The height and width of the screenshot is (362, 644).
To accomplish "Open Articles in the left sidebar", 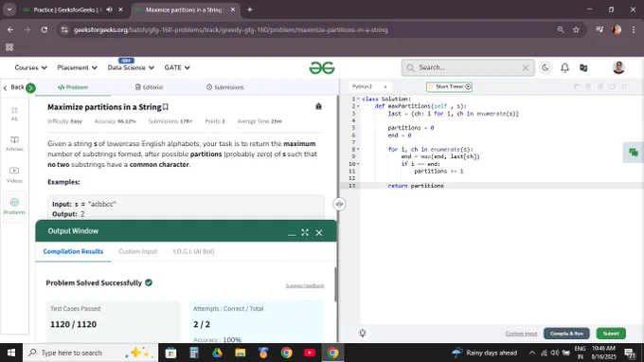I will pos(14,144).
